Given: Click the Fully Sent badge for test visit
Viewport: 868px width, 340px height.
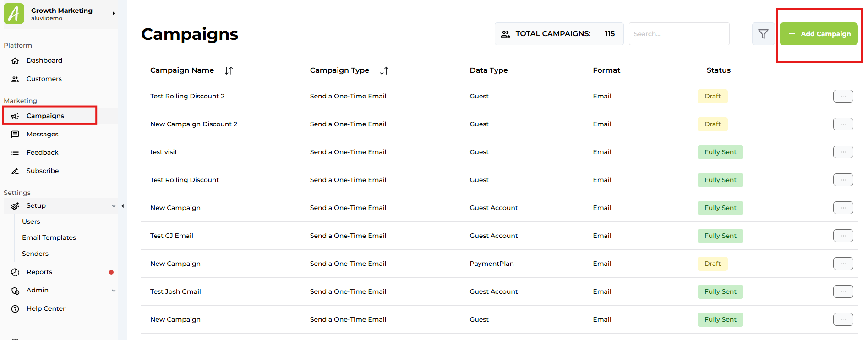Looking at the screenshot, I should 720,152.
